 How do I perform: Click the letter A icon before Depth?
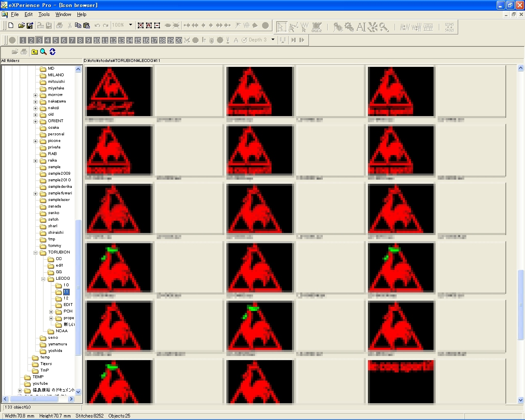236,40
